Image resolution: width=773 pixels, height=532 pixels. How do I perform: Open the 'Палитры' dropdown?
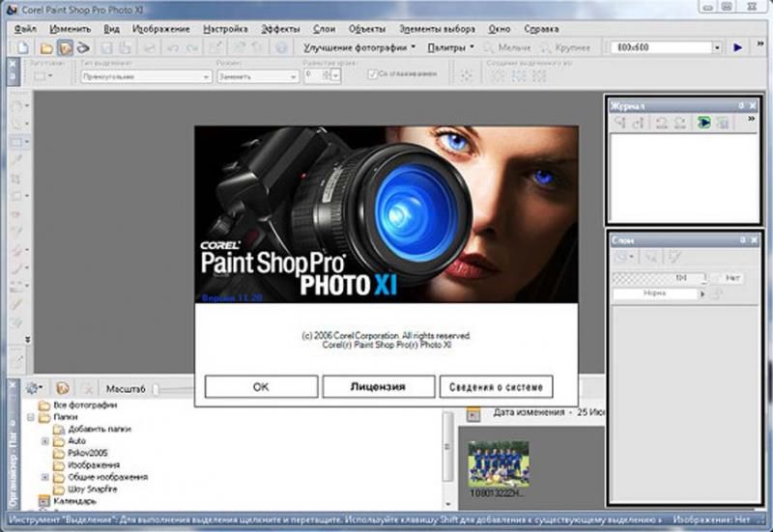tap(451, 46)
